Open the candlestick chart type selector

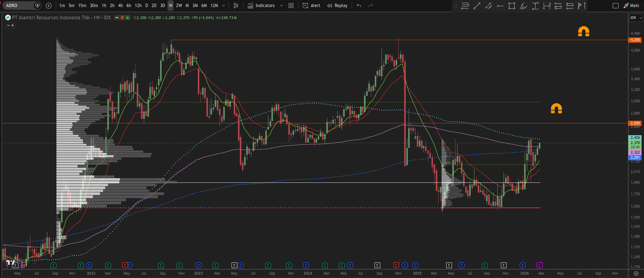(236, 6)
